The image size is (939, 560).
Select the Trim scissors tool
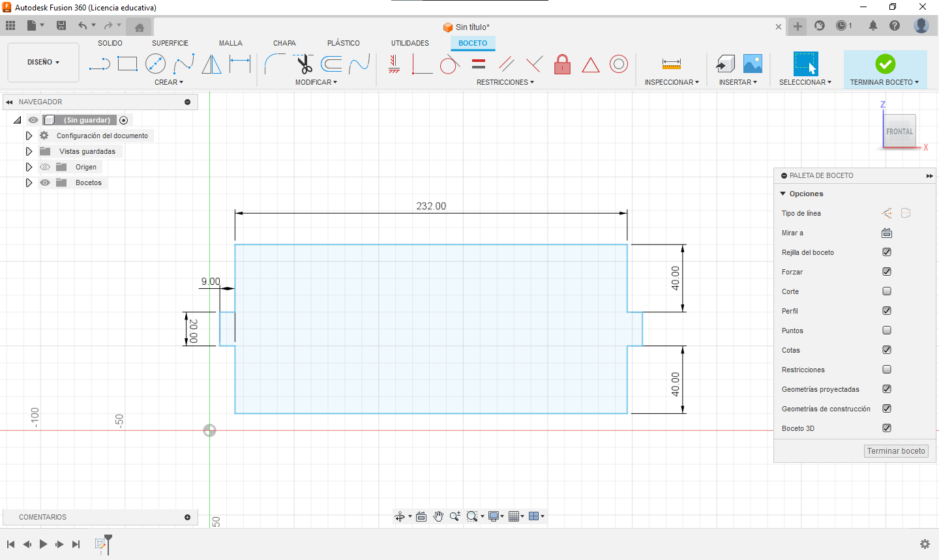tap(304, 64)
